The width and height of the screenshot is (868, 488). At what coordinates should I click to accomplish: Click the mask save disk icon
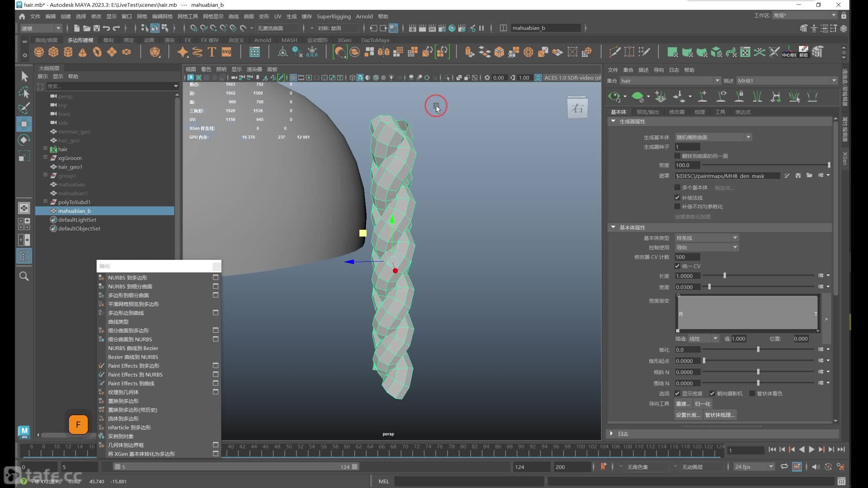tap(798, 176)
